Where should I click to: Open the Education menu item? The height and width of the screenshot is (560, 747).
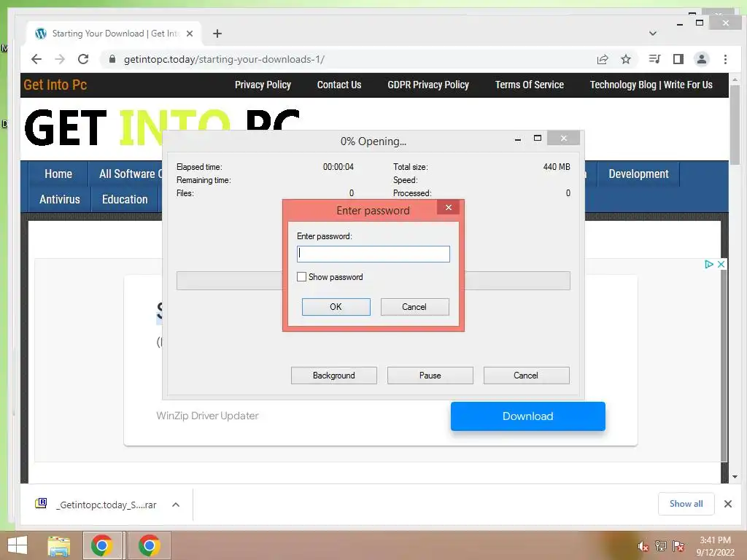(125, 199)
